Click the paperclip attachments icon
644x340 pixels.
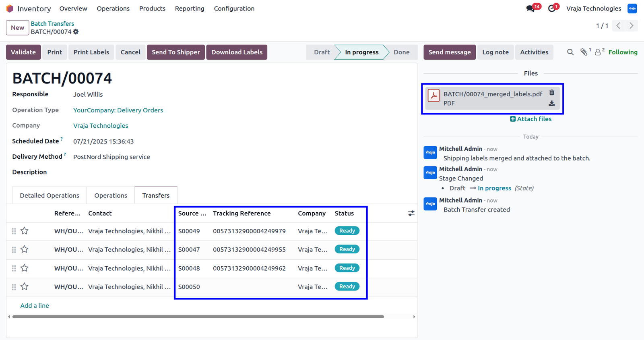[x=584, y=52]
